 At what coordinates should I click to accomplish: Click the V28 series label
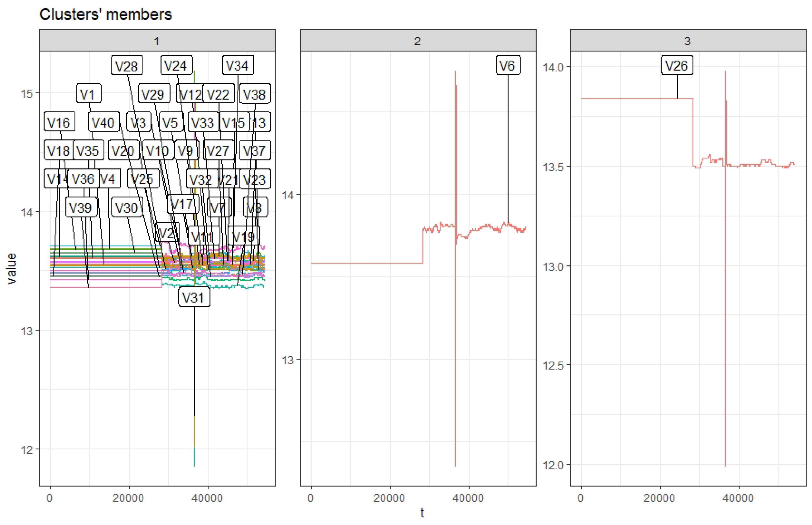pyautogui.click(x=127, y=65)
